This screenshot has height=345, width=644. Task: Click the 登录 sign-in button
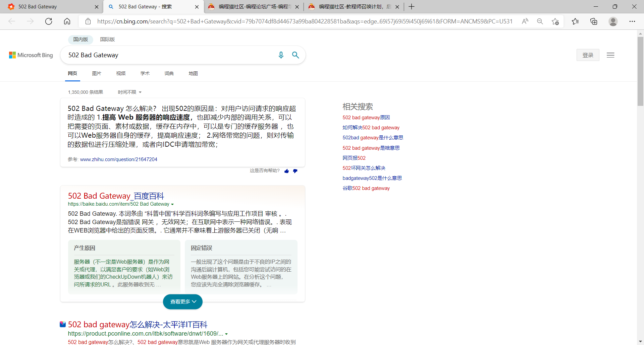point(588,55)
